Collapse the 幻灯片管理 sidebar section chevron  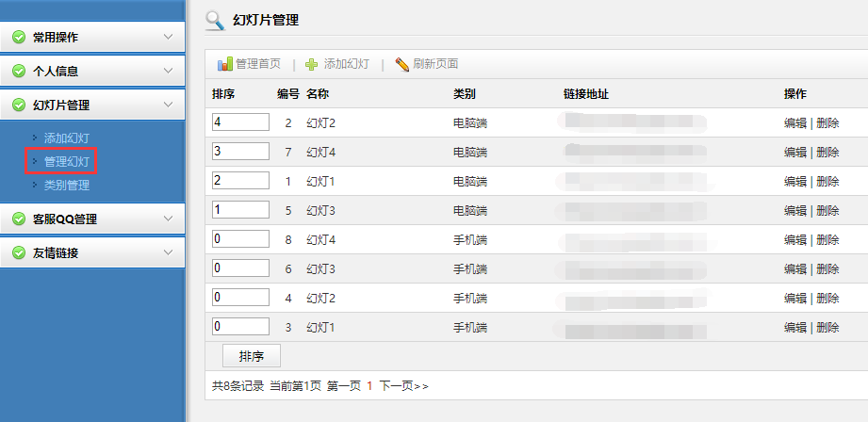(x=168, y=105)
